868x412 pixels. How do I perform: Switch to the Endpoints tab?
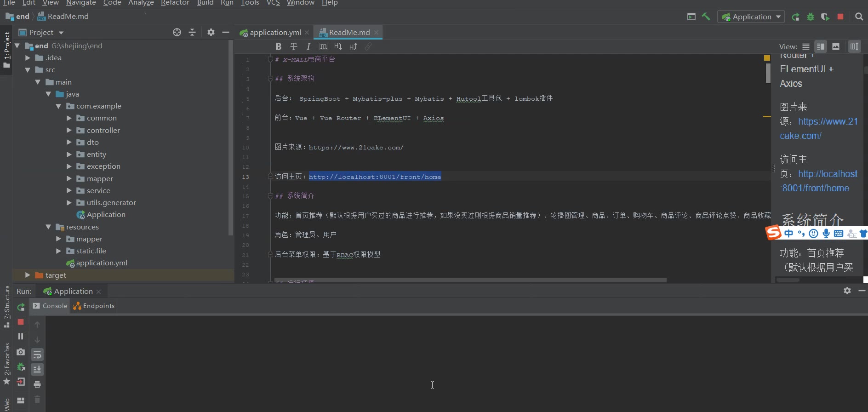[94, 306]
